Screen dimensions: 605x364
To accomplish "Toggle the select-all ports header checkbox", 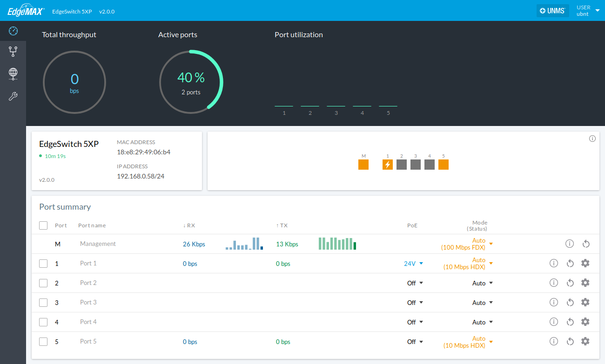I will pyautogui.click(x=43, y=225).
